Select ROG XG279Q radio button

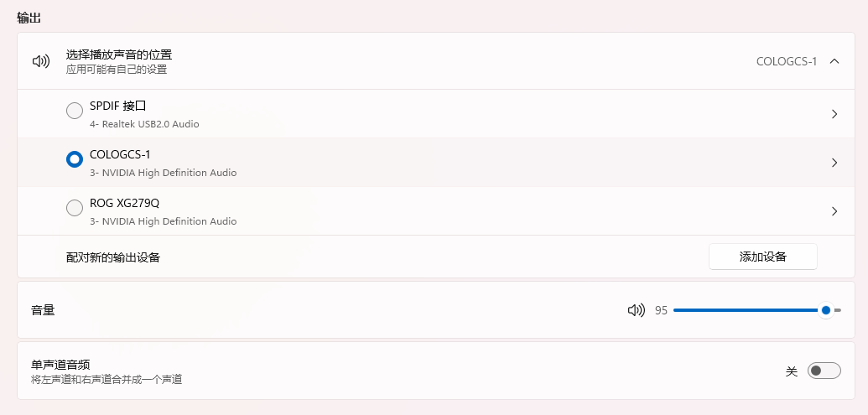tap(75, 208)
